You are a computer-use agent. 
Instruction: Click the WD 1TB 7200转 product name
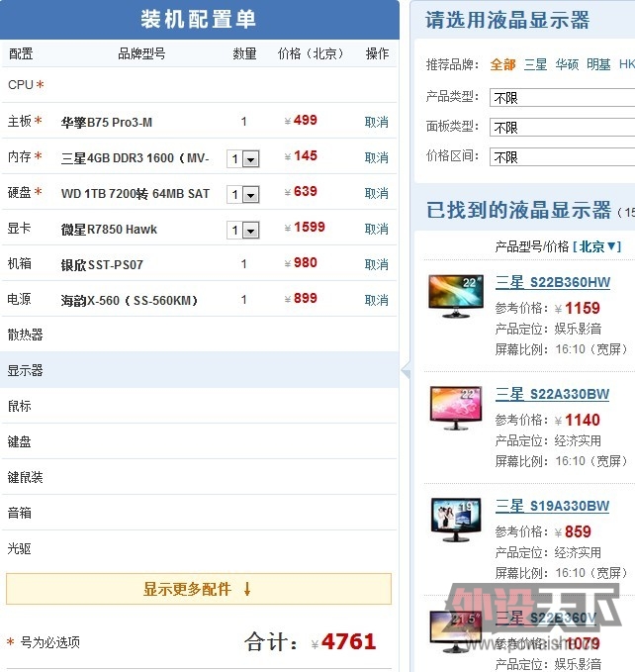pyautogui.click(x=136, y=194)
